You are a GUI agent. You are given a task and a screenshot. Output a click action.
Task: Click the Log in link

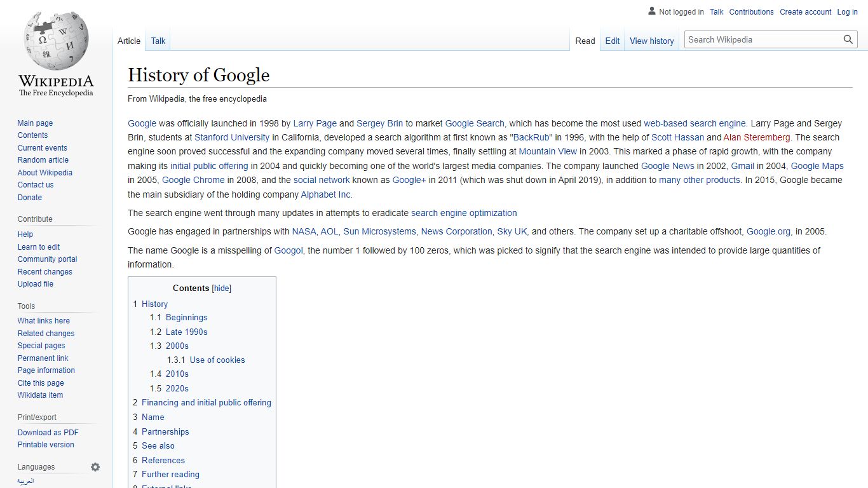click(848, 12)
